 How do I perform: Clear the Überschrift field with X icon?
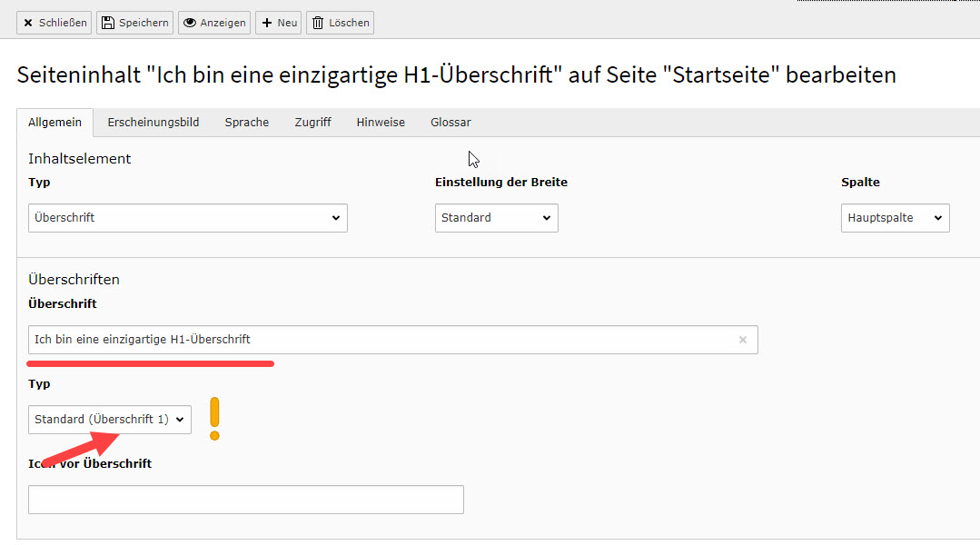coord(743,340)
